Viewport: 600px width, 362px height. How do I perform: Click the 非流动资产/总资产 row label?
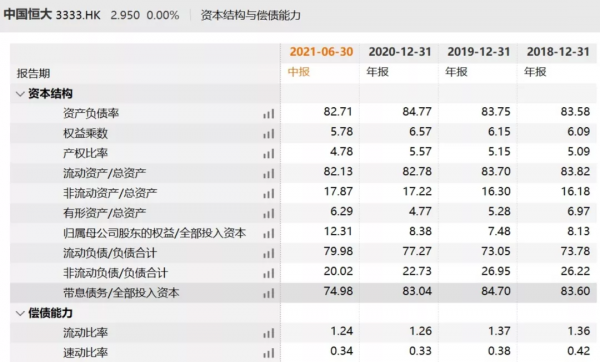(110, 193)
